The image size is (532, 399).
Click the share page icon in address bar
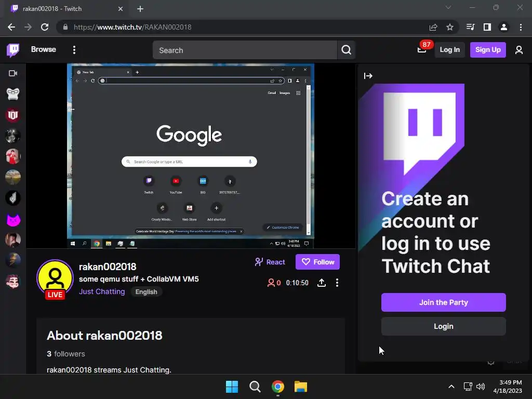tap(433, 27)
